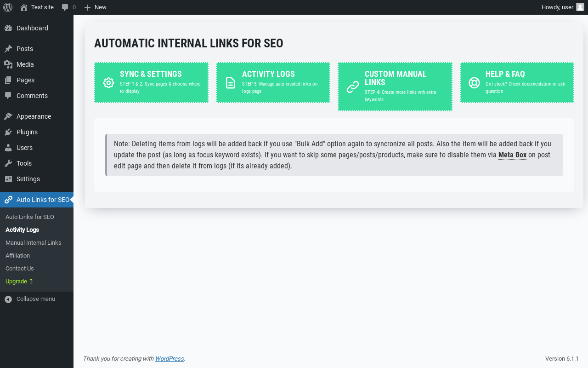Viewport: 588px width, 368px height.
Task: Open the Test site link
Action: (37, 7)
